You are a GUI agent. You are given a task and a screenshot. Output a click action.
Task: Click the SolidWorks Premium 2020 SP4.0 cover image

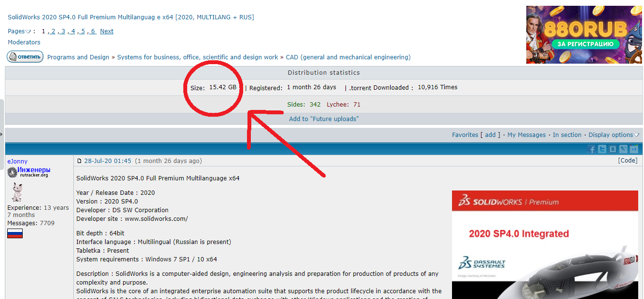[x=545, y=245]
